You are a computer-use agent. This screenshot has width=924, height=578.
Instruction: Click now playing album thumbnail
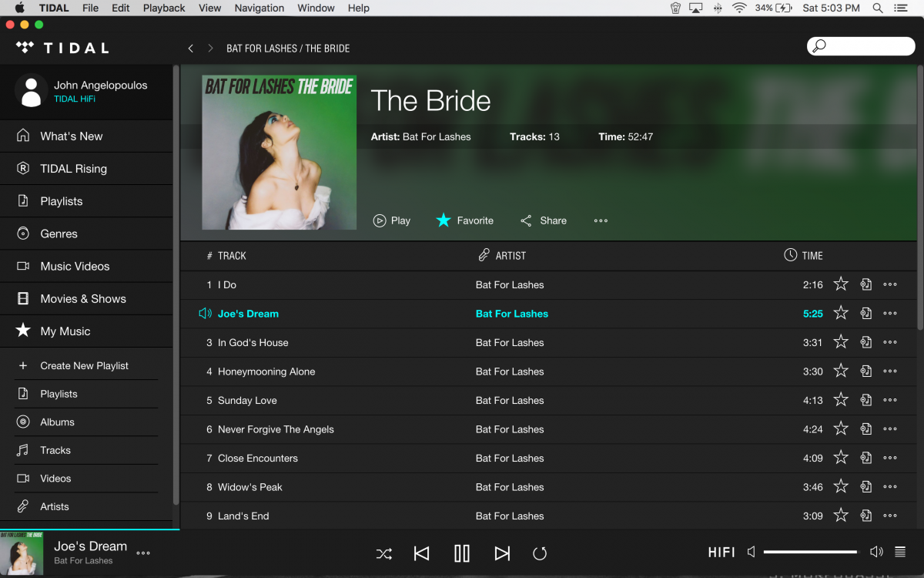pos(22,553)
